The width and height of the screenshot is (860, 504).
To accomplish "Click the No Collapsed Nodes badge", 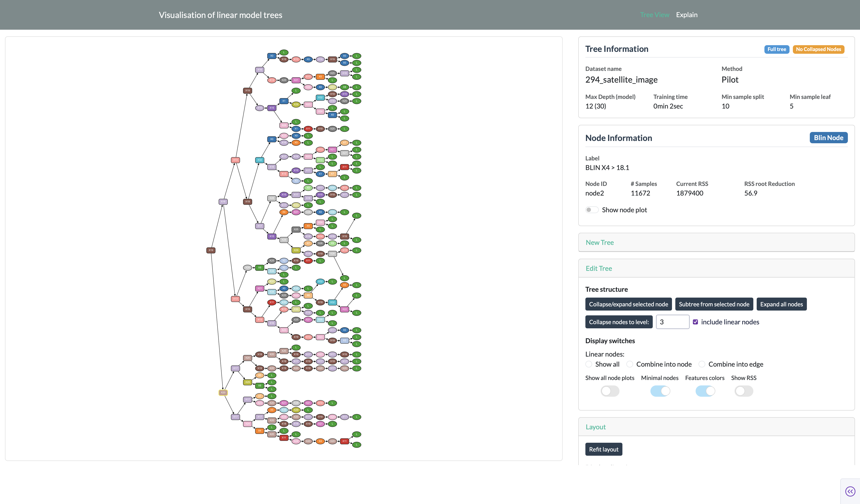I will (x=818, y=49).
